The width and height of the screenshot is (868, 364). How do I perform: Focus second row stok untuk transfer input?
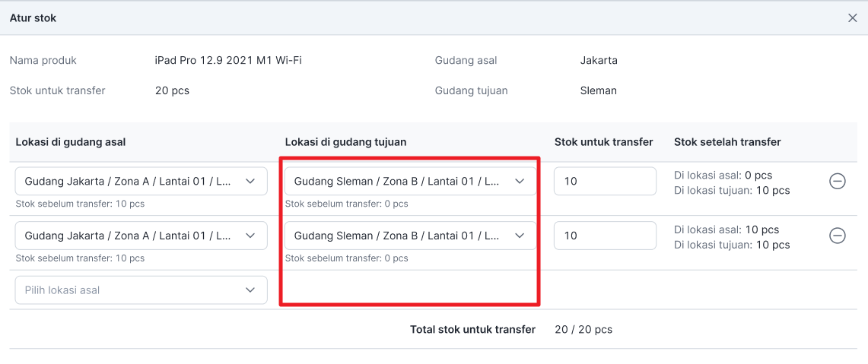coord(605,235)
